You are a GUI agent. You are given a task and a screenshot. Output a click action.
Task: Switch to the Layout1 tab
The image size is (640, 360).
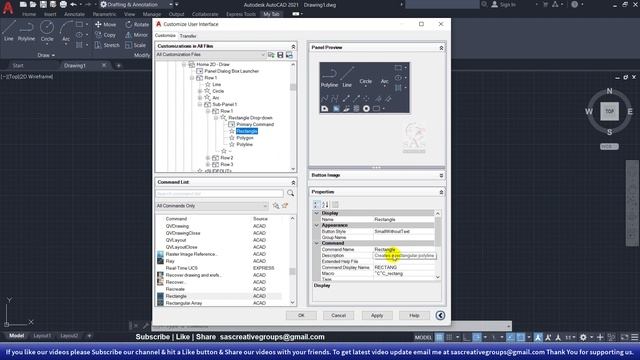42,336
